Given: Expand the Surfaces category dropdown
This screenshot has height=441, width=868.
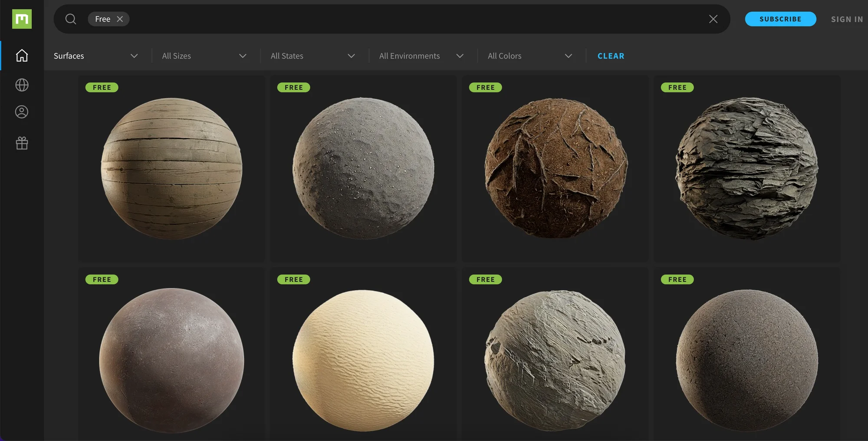Looking at the screenshot, I should coord(95,56).
